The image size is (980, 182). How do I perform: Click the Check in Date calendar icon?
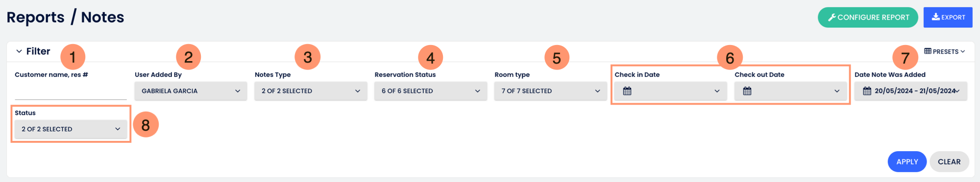(x=627, y=91)
